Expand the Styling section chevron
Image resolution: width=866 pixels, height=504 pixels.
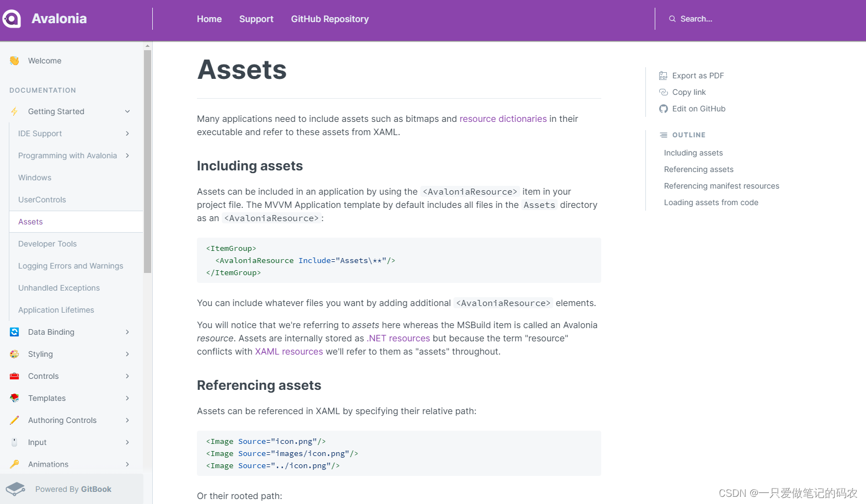pos(127,354)
